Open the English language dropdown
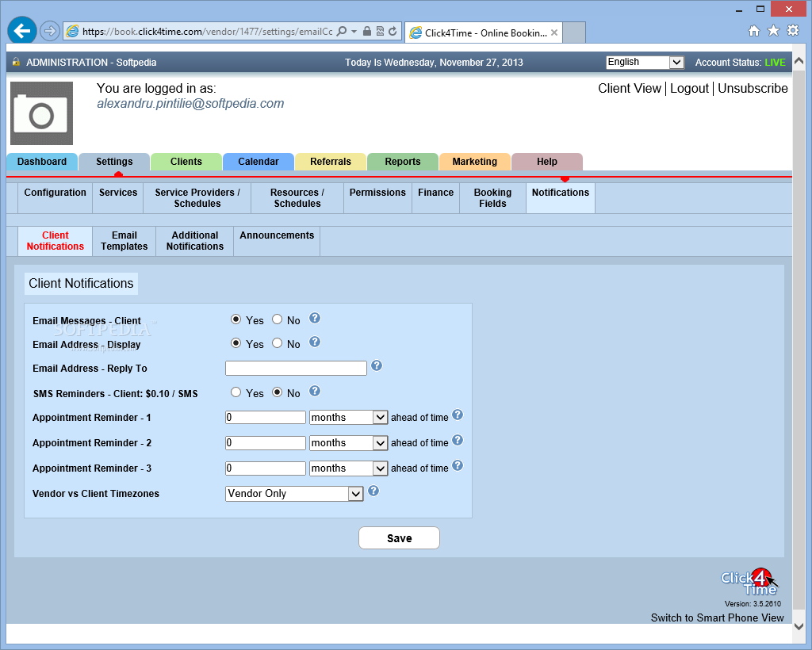 (645, 62)
